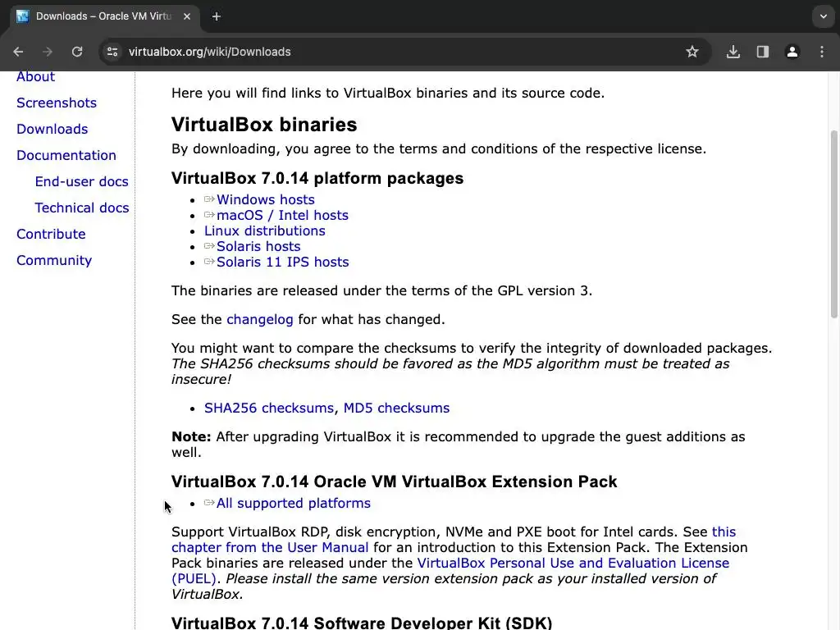Download the Solaris 11 IPS hosts package

click(282, 262)
